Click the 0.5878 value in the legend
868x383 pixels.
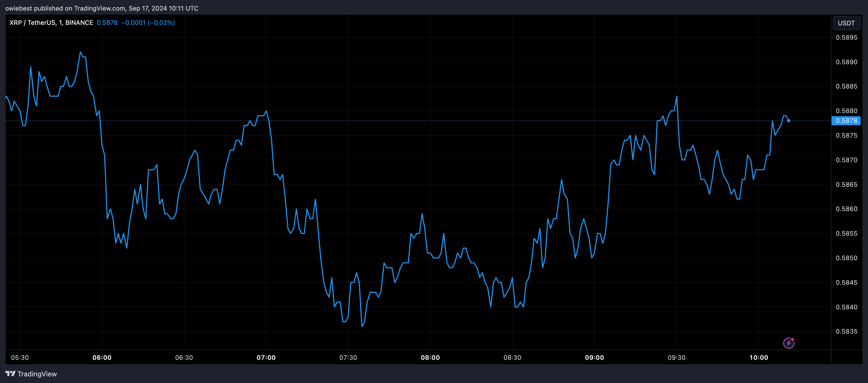tap(107, 22)
